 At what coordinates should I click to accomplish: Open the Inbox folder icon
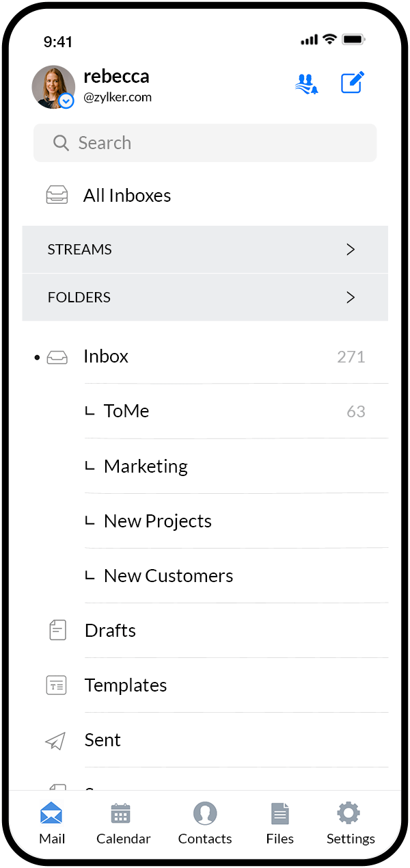click(x=57, y=356)
